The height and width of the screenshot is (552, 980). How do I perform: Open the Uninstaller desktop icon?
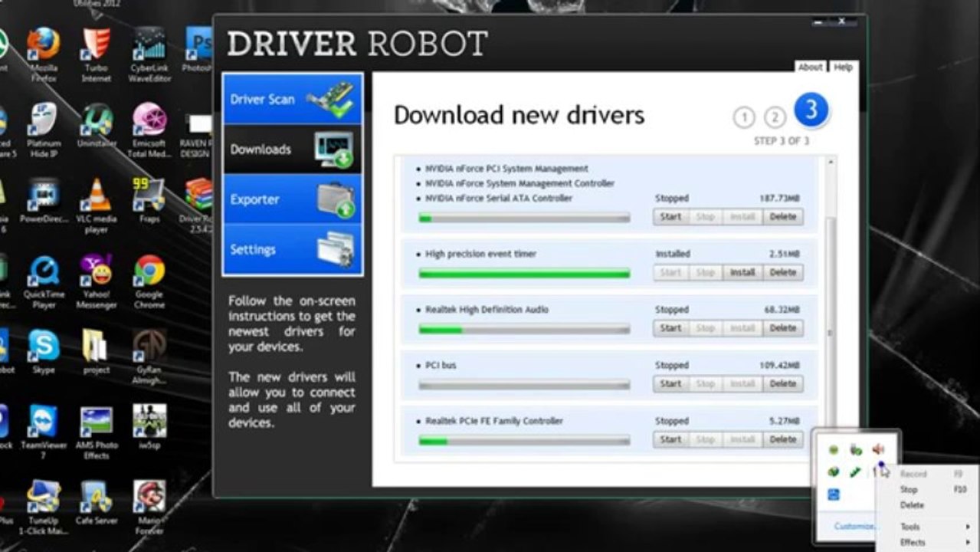coord(97,124)
